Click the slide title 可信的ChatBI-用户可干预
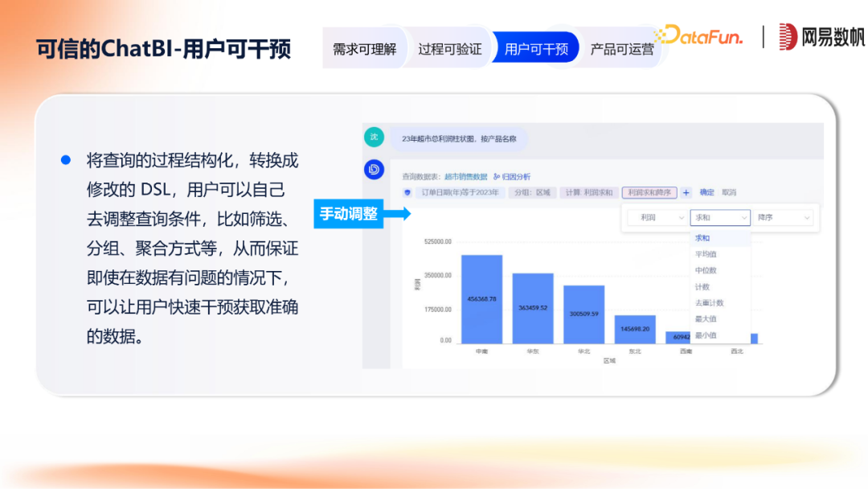This screenshot has height=489, width=868. 163,49
